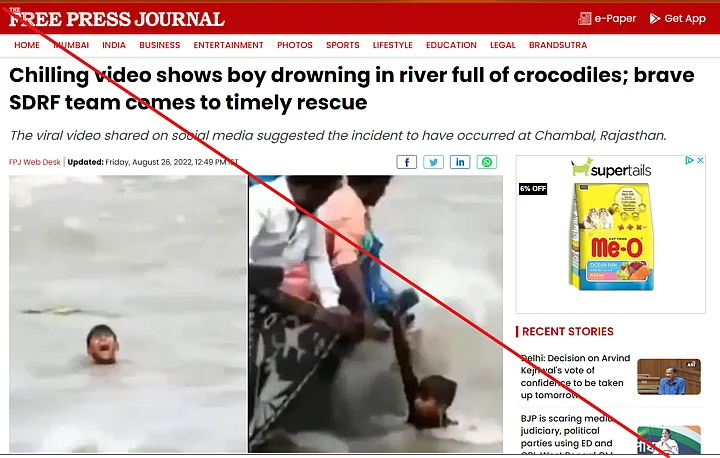Open the HOME menu item
Screen dimensions: 720x458
tap(27, 45)
